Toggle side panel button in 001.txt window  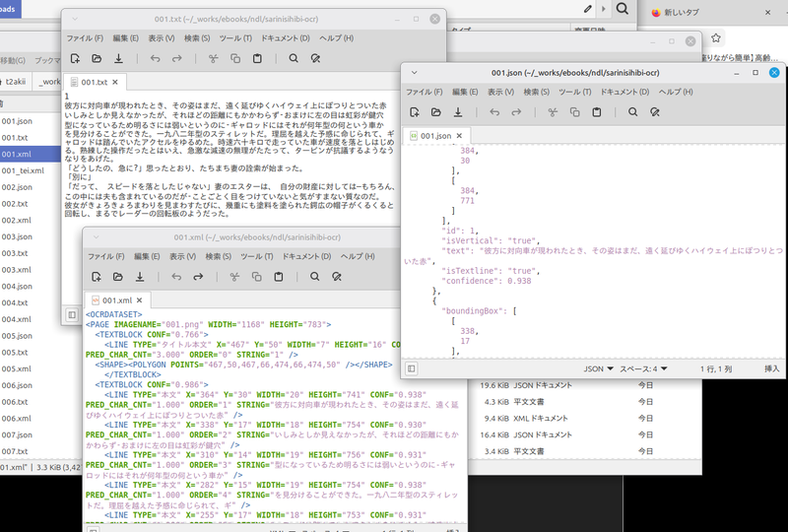pyautogui.click(x=72, y=314)
